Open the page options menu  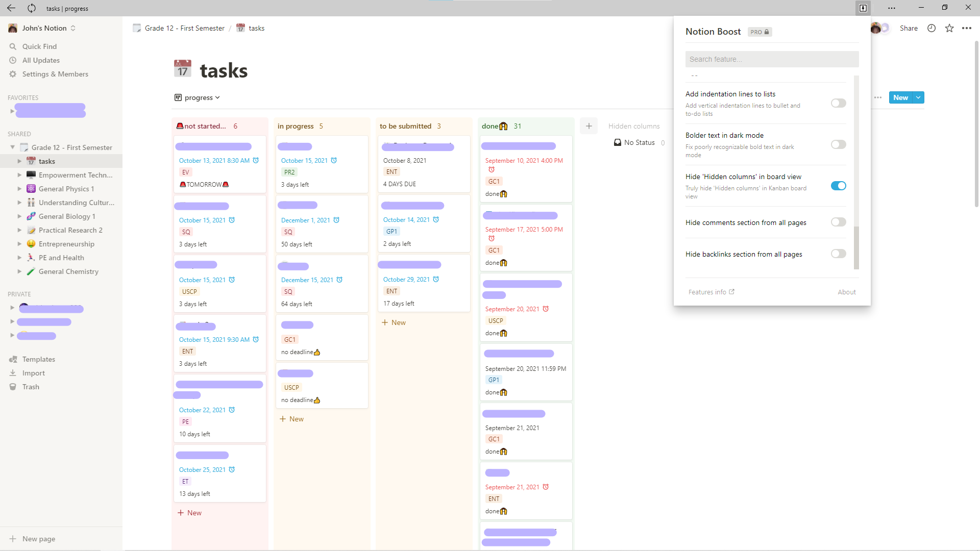click(967, 28)
